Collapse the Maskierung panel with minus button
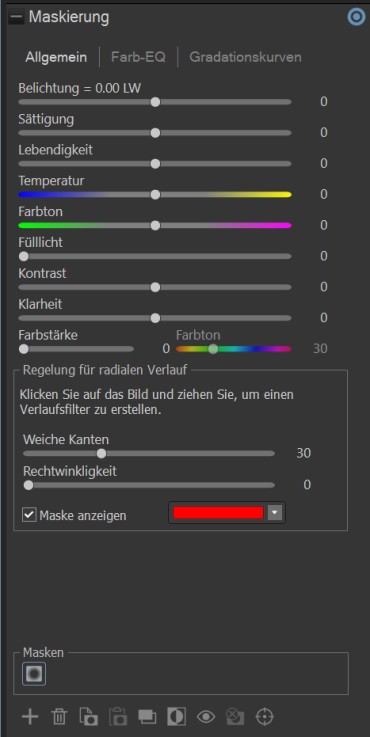The height and width of the screenshot is (737, 370). pos(17,18)
